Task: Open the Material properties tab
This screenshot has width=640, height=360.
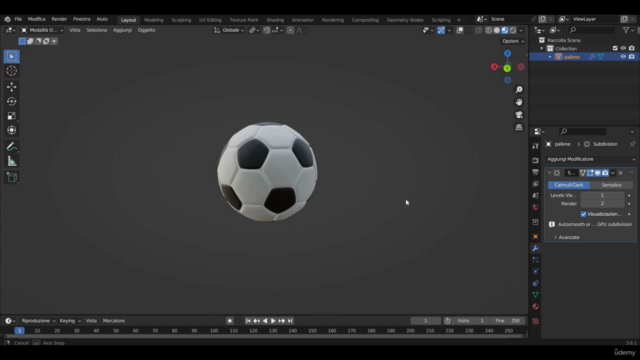Action: (536, 307)
